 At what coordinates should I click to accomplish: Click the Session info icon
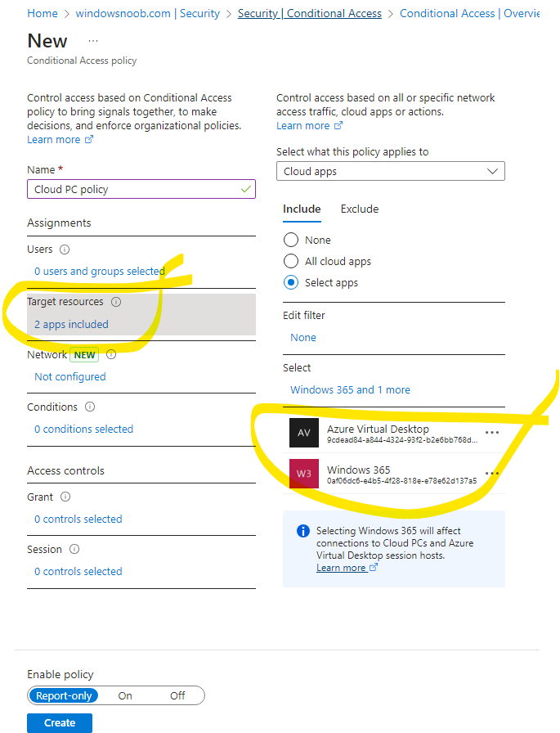point(74,549)
